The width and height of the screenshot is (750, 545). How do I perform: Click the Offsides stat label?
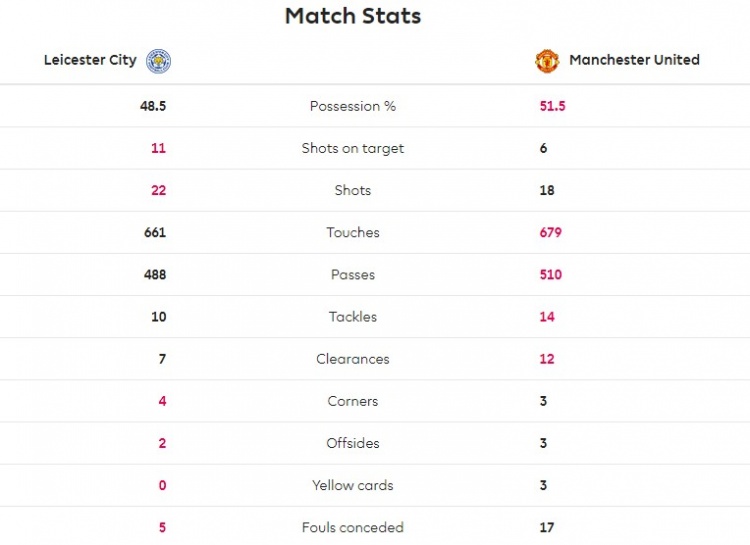point(353,443)
